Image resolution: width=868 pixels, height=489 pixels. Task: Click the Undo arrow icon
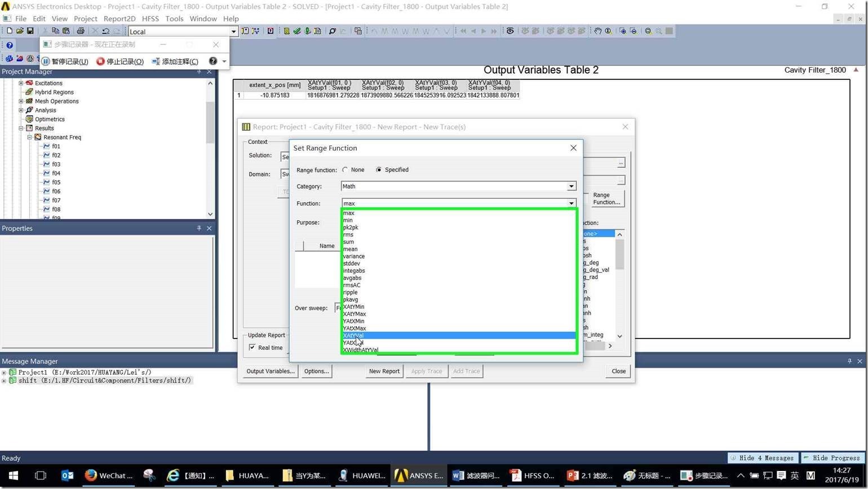(x=105, y=31)
